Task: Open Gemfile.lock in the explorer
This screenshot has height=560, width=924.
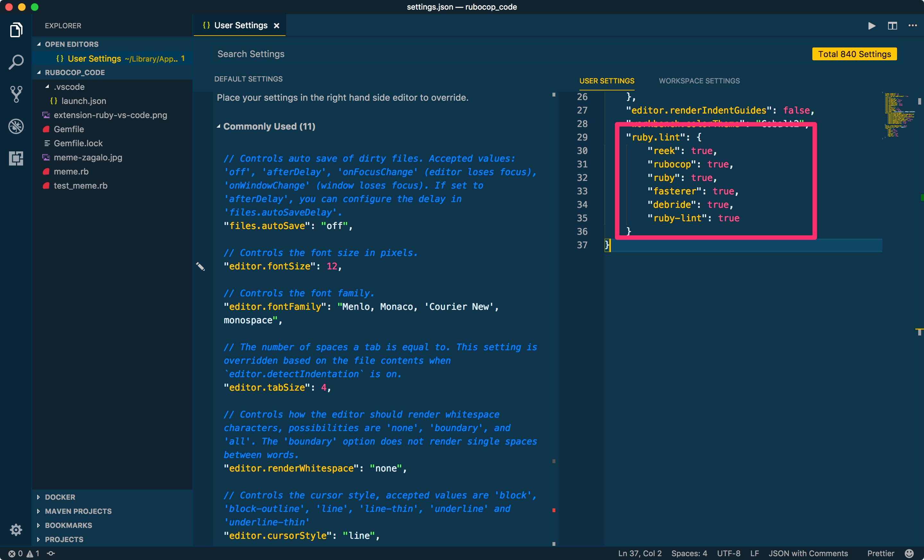Action: 78,143
